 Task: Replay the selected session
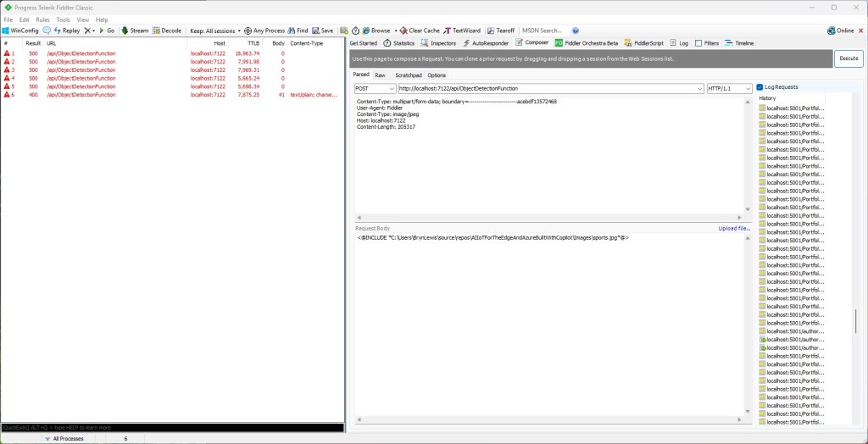(66, 31)
